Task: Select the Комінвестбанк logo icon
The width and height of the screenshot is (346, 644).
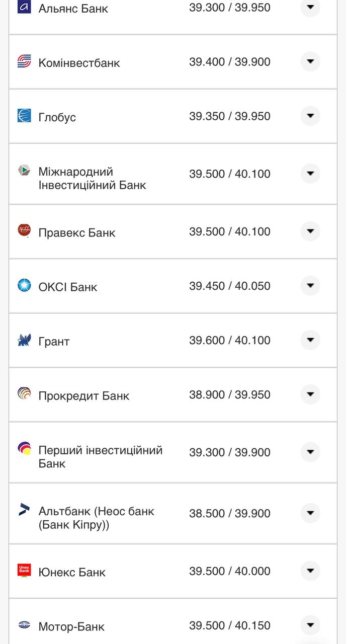Action: coord(25,61)
